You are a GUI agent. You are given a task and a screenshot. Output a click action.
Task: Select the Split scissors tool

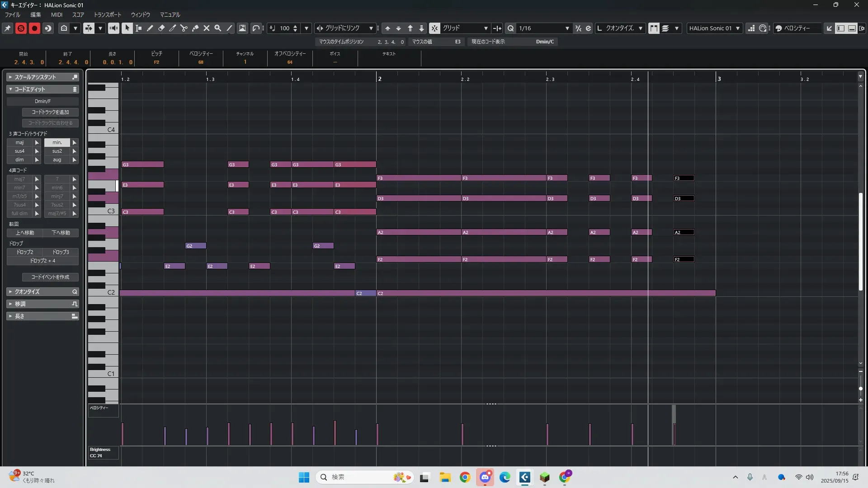click(x=184, y=28)
